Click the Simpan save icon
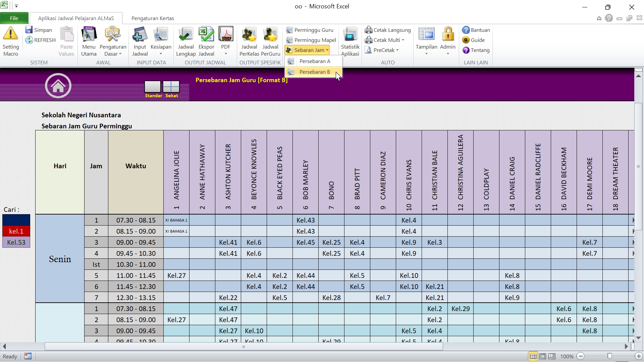This screenshot has width=644, height=362. coord(29,30)
